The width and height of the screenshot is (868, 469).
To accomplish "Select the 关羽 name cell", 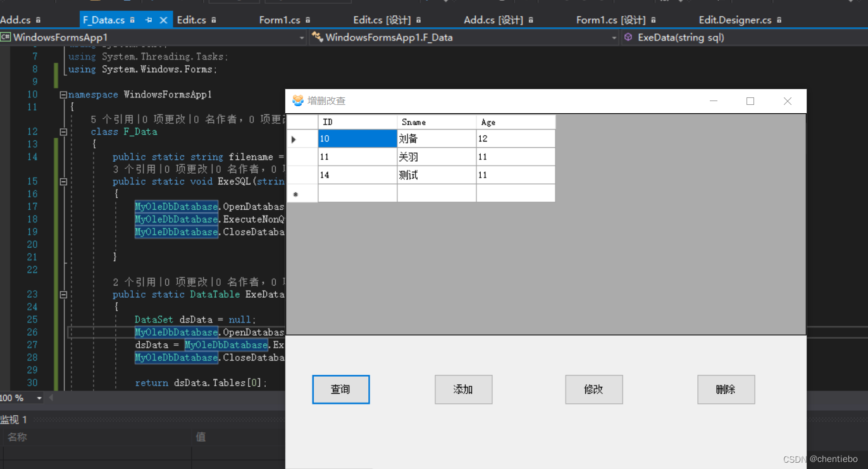I will click(437, 157).
